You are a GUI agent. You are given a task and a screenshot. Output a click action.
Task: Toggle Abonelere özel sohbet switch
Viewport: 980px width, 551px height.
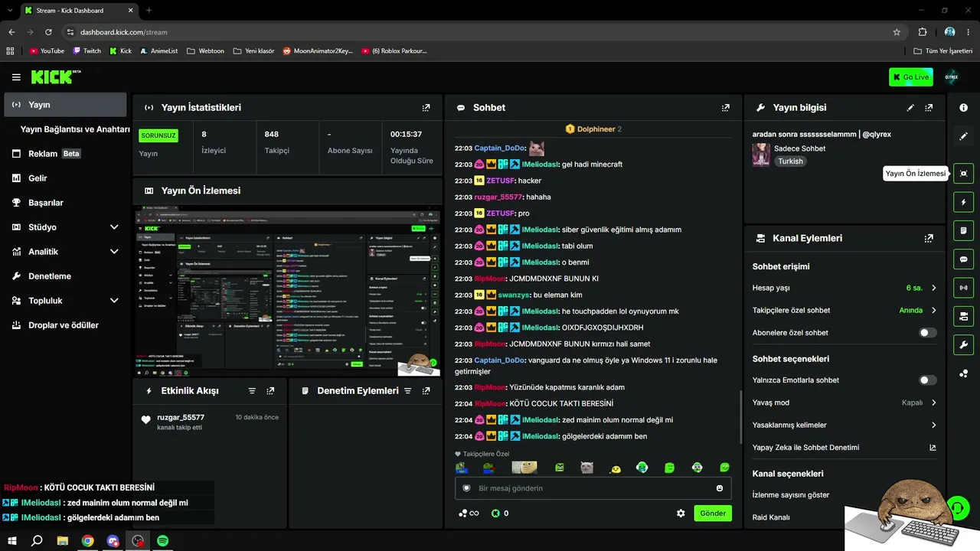[927, 333]
